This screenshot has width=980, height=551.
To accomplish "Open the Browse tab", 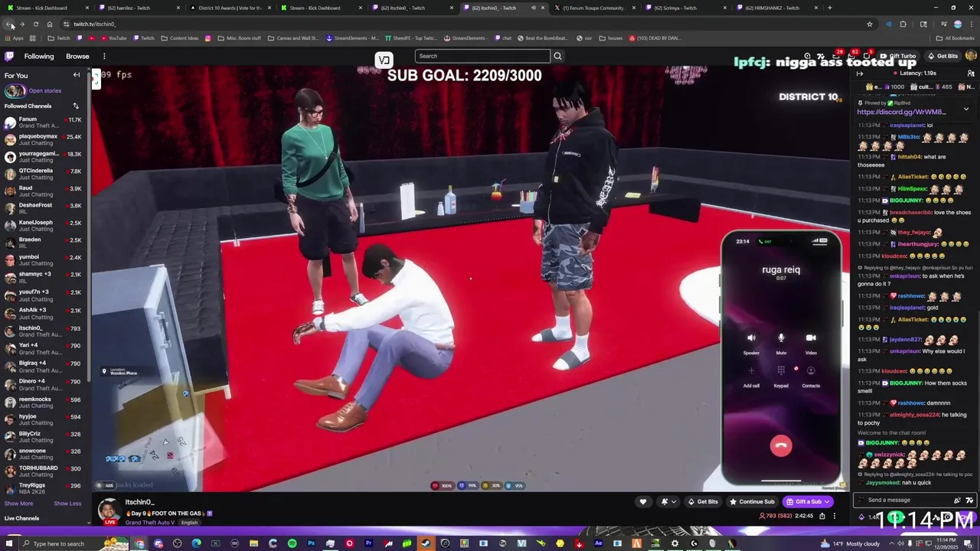I will pos(77,56).
